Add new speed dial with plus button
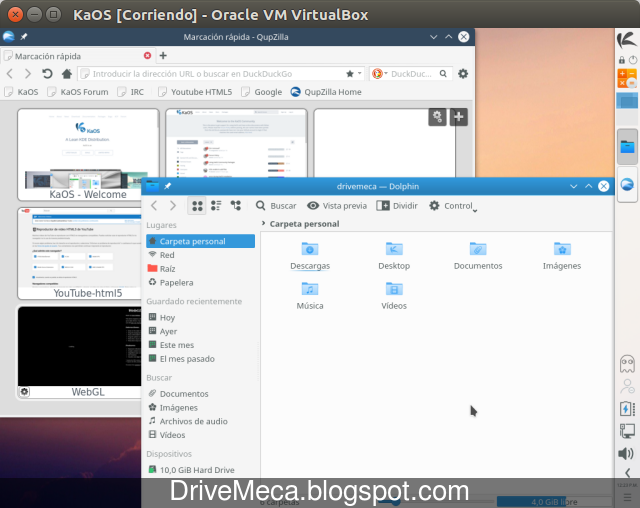Viewport: 640px width, 508px height. (458, 117)
